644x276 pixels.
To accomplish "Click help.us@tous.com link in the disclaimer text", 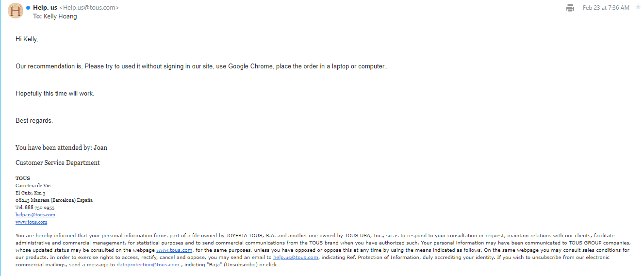I will pyautogui.click(x=296, y=258).
